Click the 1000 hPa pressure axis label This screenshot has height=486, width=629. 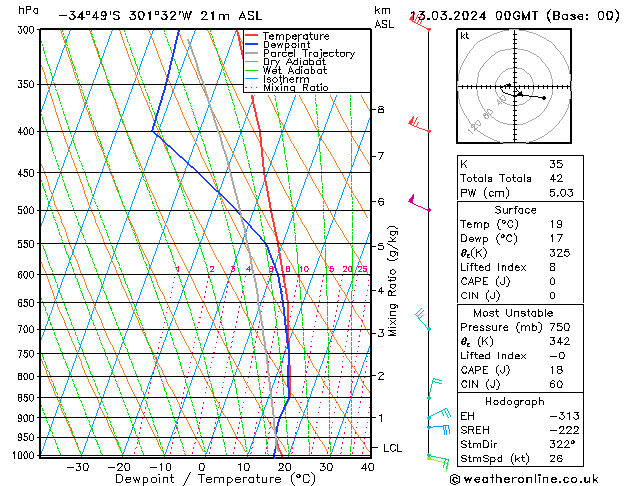(x=24, y=456)
